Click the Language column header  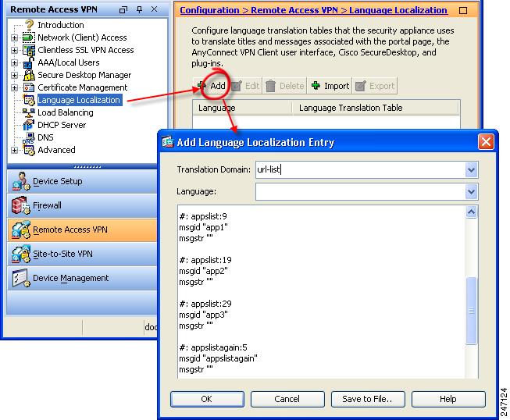[242, 108]
